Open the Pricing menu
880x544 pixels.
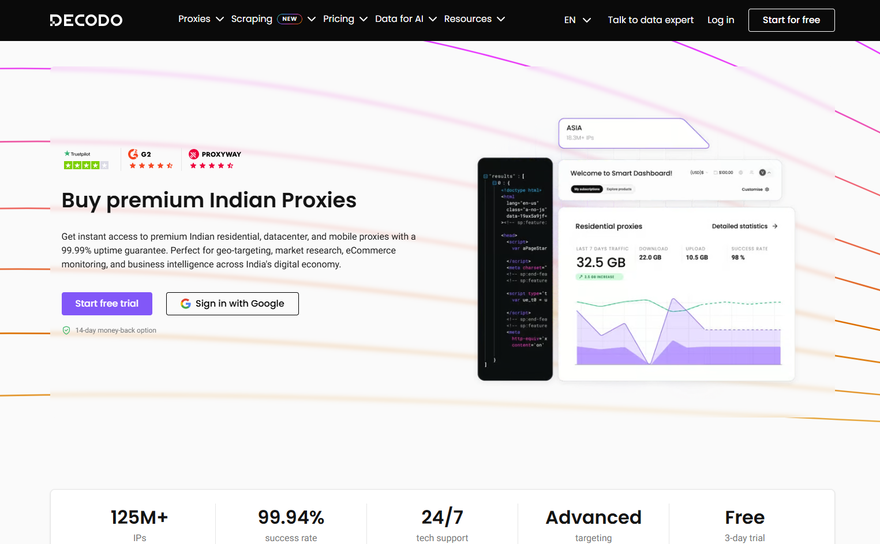tap(338, 19)
